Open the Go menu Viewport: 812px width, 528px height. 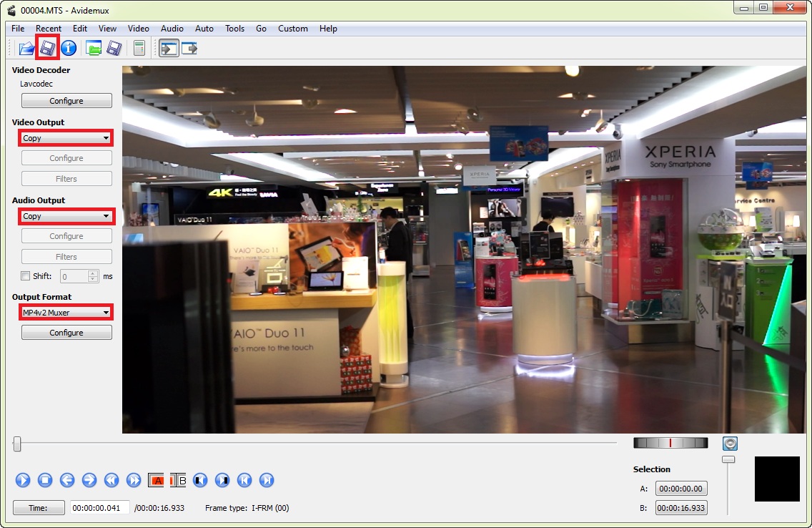261,29
